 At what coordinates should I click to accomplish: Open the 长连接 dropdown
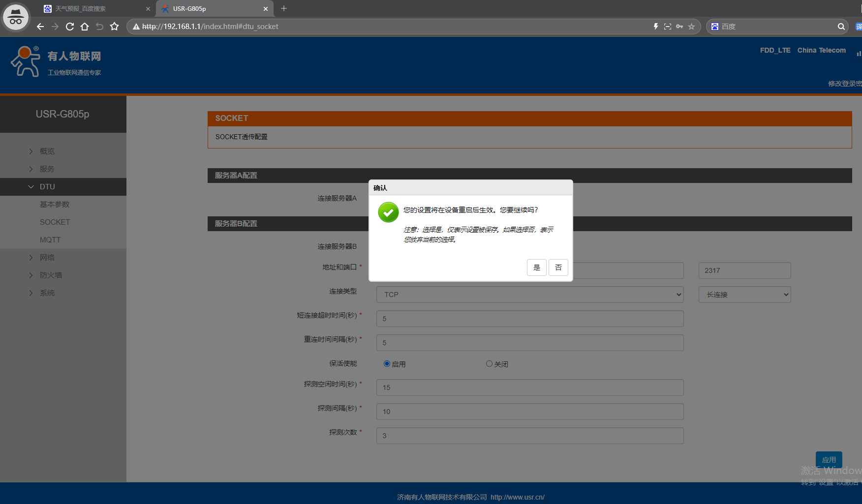[x=744, y=295]
